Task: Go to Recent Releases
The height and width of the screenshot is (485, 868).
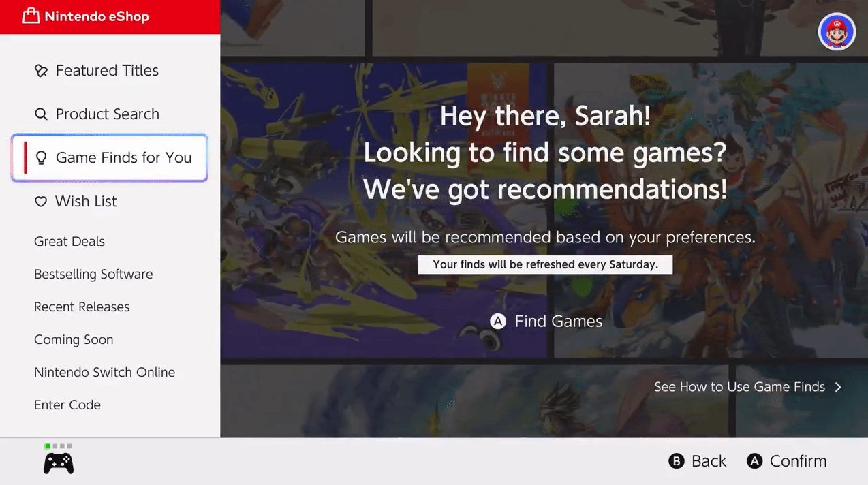Action: tap(82, 307)
